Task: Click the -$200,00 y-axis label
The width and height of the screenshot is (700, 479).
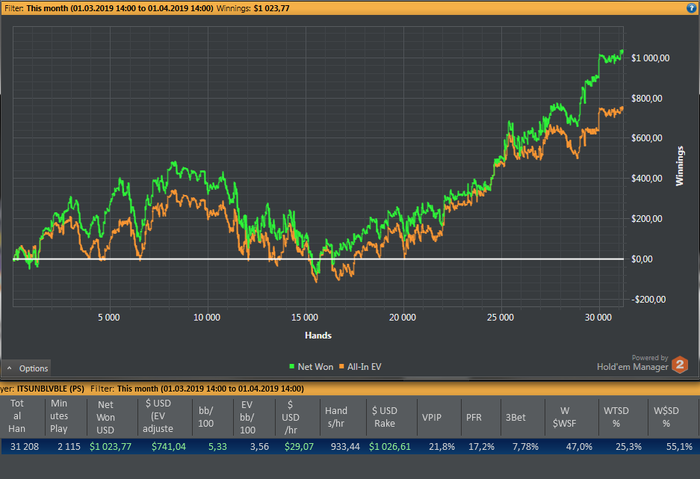Action: [x=648, y=299]
